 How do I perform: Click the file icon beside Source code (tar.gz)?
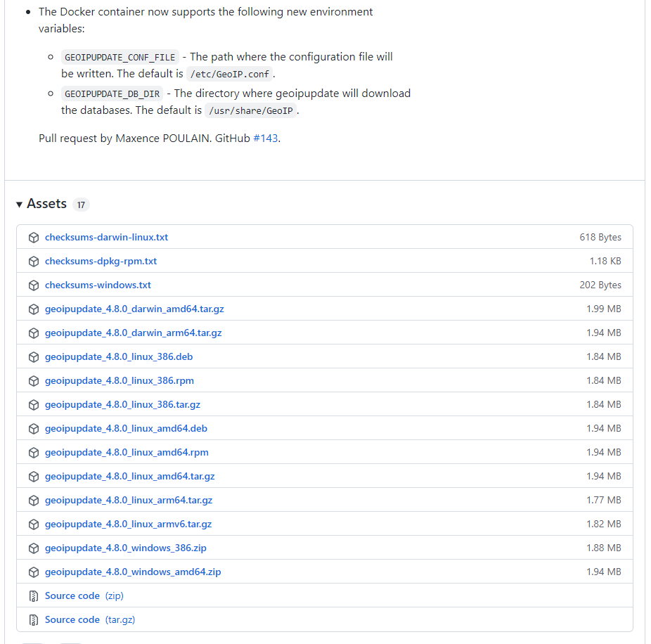(x=33, y=619)
